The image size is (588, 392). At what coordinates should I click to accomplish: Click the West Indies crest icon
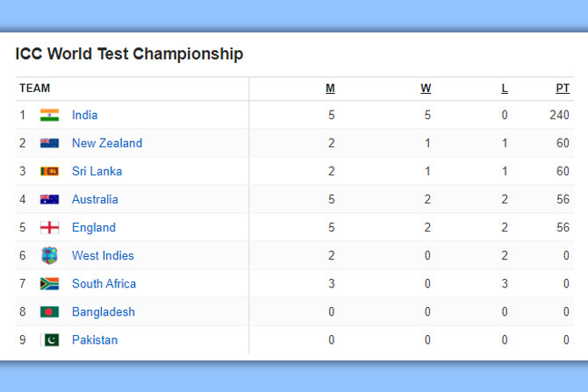point(49,255)
